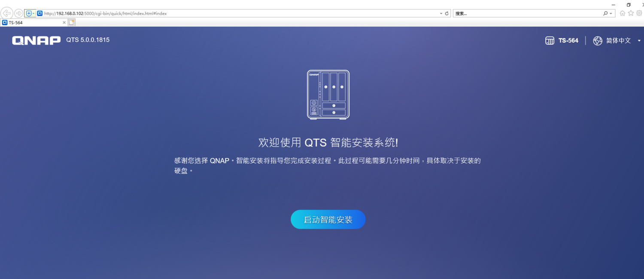Click the browser back arrow button
The height and width of the screenshot is (279, 644).
pos(7,13)
